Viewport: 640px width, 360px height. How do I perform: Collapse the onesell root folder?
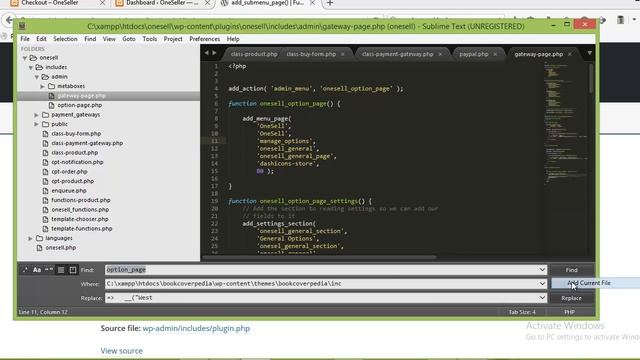pyautogui.click(x=25, y=58)
